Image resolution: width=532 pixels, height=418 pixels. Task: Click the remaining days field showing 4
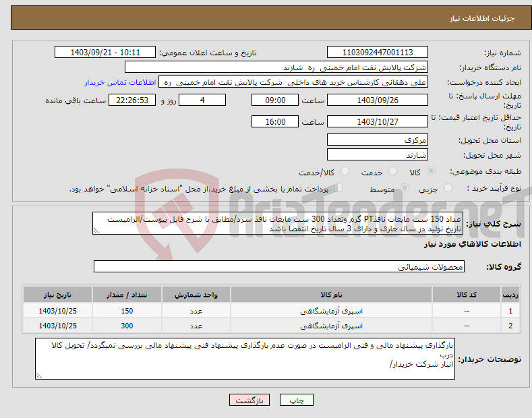click(202, 100)
